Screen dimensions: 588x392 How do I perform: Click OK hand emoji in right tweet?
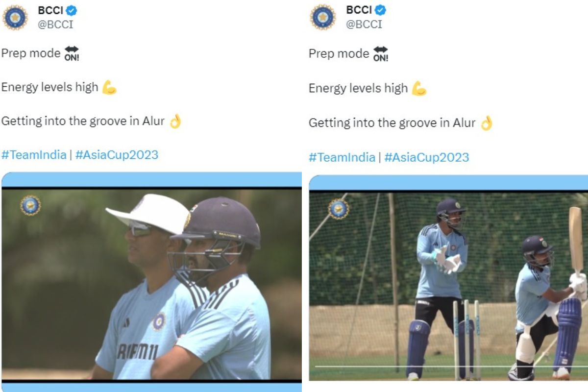tap(486, 122)
